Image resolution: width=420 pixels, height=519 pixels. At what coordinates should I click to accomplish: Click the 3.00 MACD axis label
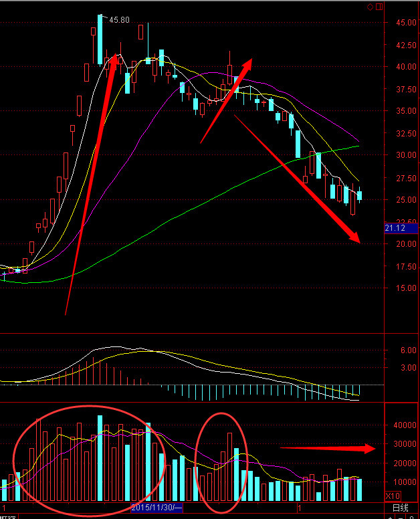coord(409,368)
